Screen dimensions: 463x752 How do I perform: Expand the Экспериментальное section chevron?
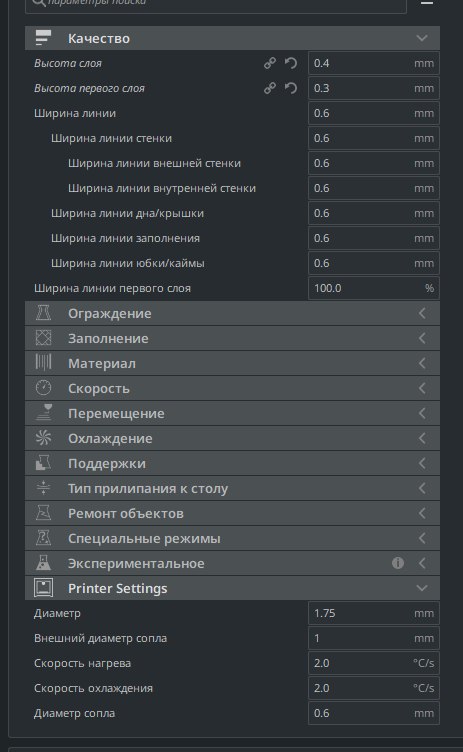422,563
